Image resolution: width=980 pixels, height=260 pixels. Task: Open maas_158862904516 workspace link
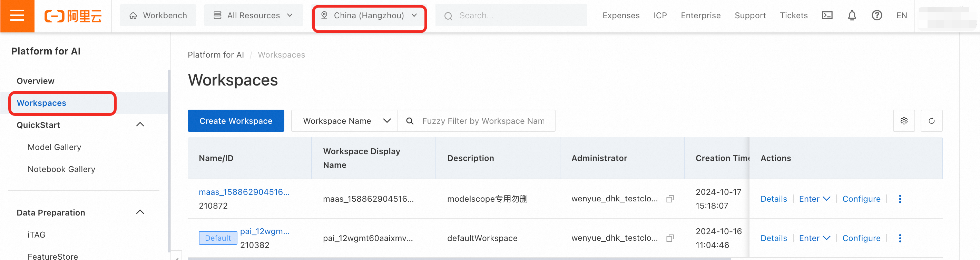244,192
